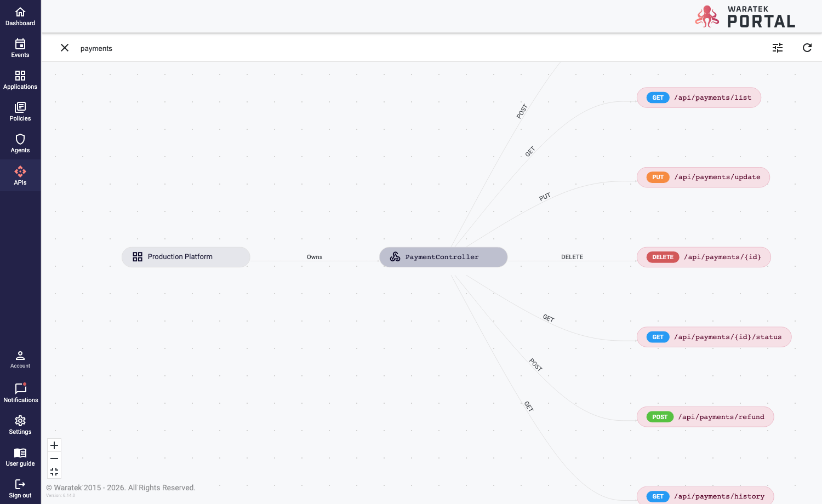This screenshot has height=504, width=822.
Task: Click the Waratek Portal logo
Action: [745, 17]
